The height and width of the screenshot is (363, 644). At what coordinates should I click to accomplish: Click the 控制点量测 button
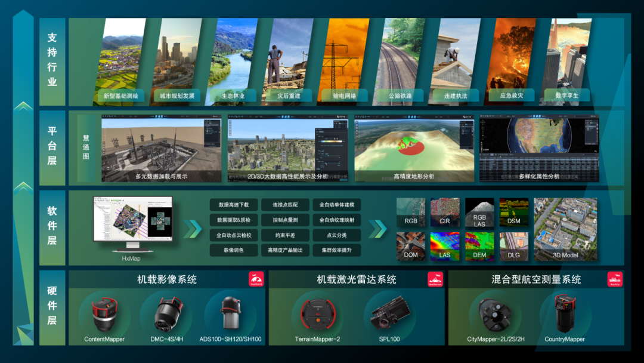tap(286, 220)
